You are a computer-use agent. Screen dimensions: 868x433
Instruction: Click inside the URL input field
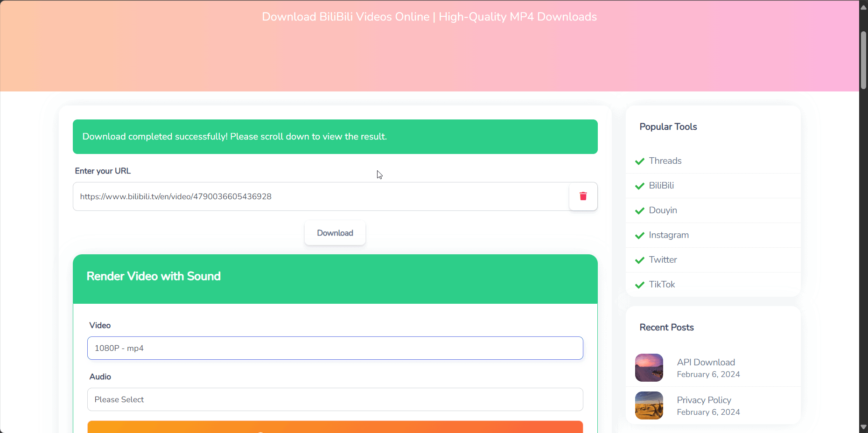tap(317, 196)
